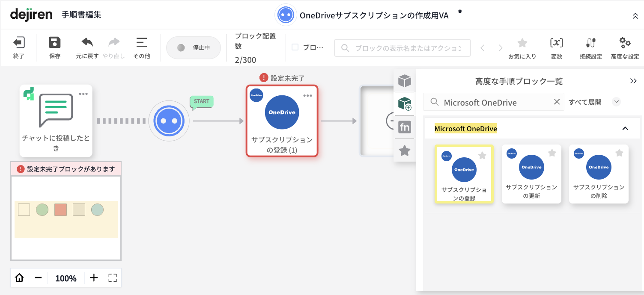This screenshot has width=644, height=295.
Task: Open options menu of チャットに投稿したとき block
Action: tap(83, 94)
